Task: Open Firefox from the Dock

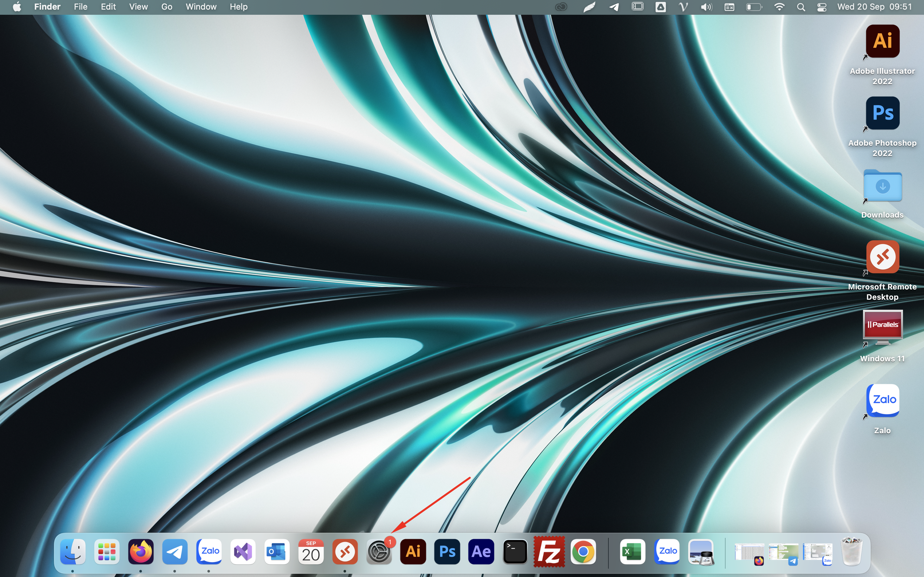Action: coord(141,552)
